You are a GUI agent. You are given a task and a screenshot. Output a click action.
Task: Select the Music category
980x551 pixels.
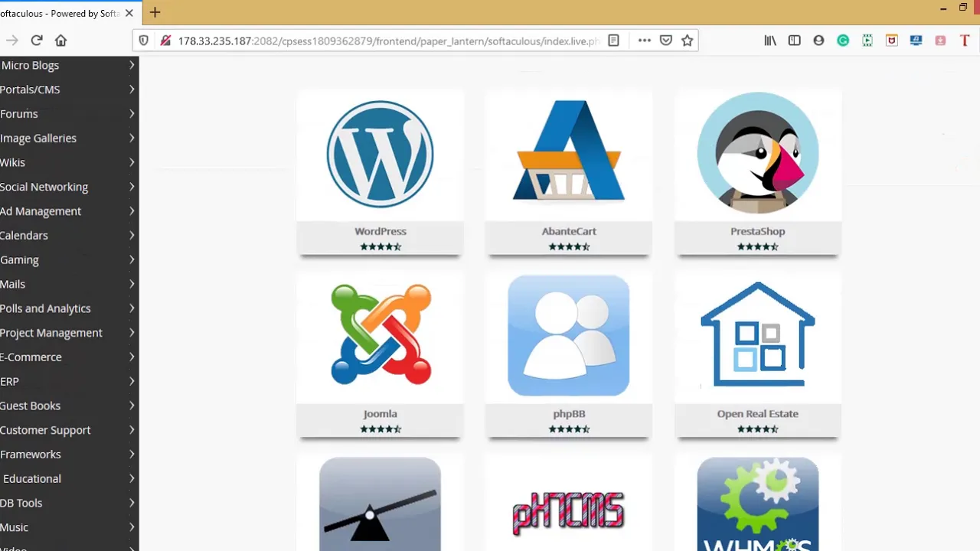coord(68,527)
